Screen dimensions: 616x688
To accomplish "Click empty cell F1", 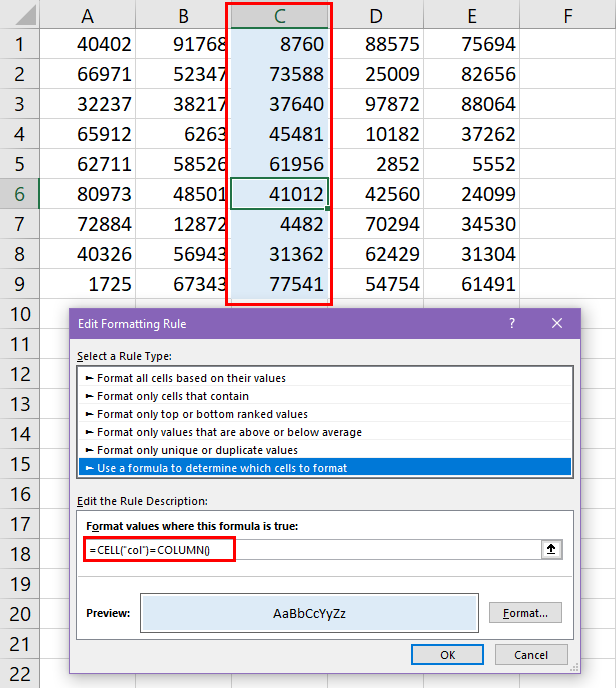I will point(568,44).
